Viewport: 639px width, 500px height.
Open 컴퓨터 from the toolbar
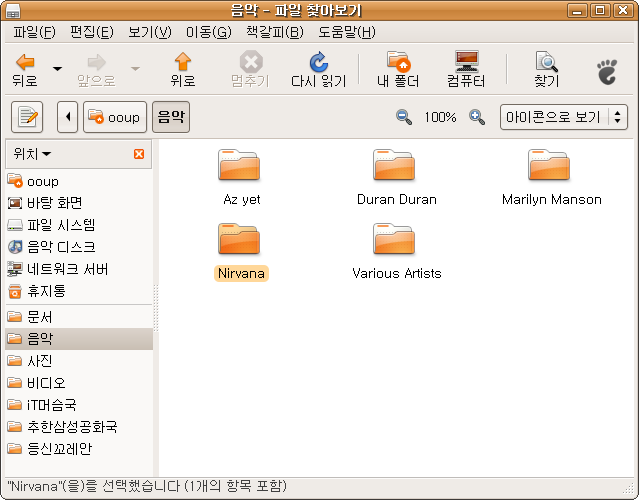[x=466, y=70]
